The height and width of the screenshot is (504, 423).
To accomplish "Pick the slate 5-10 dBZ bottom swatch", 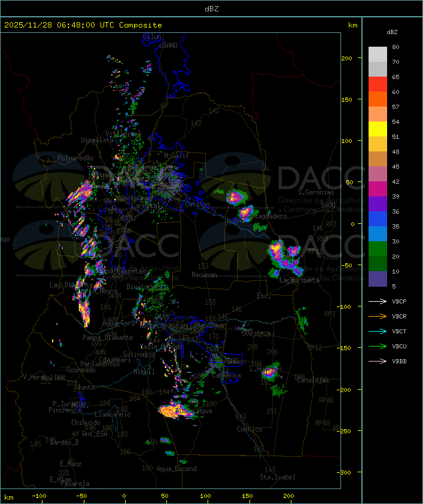I will [x=378, y=279].
